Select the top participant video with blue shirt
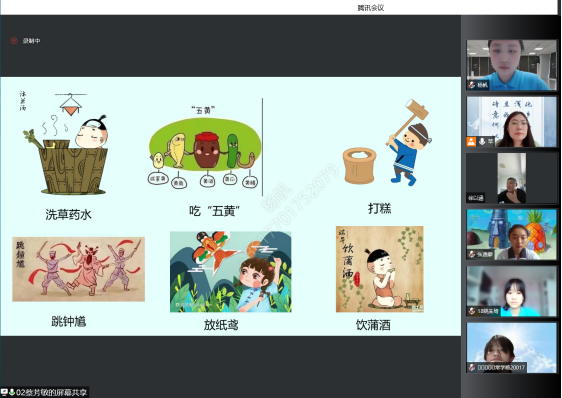The width and height of the screenshot is (562, 398). coord(511,65)
